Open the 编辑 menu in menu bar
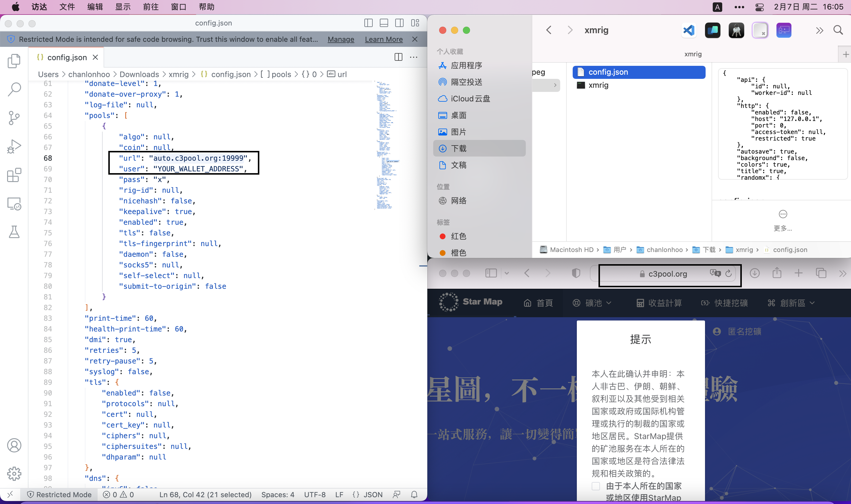This screenshot has height=504, width=851. pyautogui.click(x=95, y=7)
